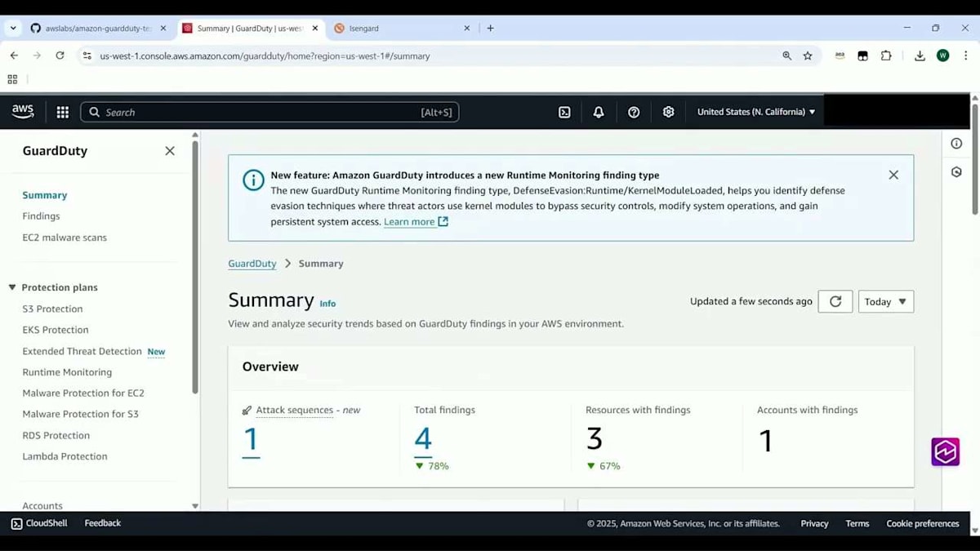Open the hexagon icon on the right rail
980x551 pixels.
point(956,172)
